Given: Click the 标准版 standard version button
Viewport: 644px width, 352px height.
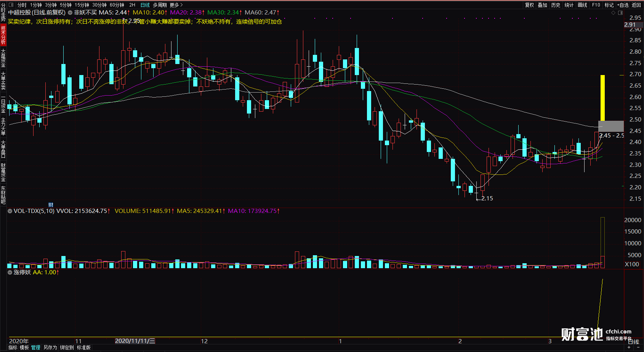Looking at the screenshot, I should tap(84, 347).
